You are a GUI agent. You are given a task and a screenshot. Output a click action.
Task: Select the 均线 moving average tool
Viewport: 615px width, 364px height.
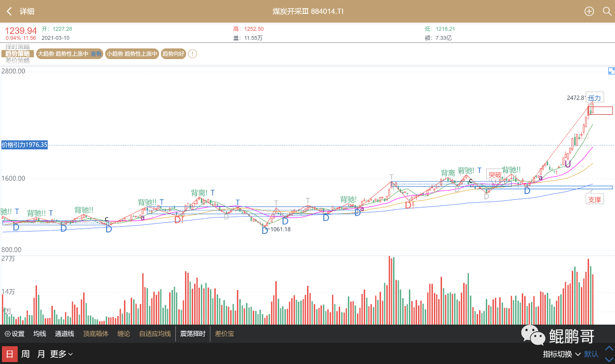[39, 333]
